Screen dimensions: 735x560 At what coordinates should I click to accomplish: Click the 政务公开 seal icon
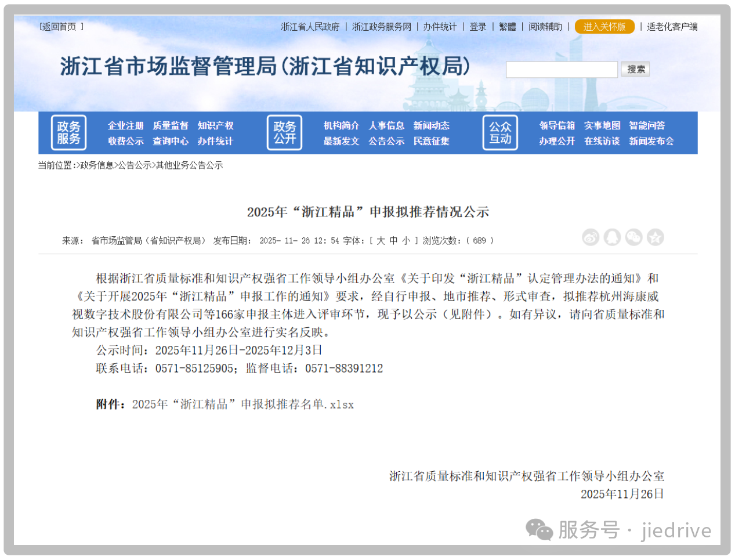pyautogui.click(x=284, y=133)
